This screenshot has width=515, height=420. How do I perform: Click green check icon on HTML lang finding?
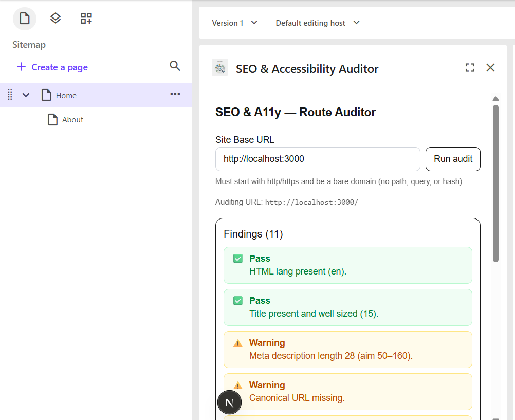tap(238, 259)
